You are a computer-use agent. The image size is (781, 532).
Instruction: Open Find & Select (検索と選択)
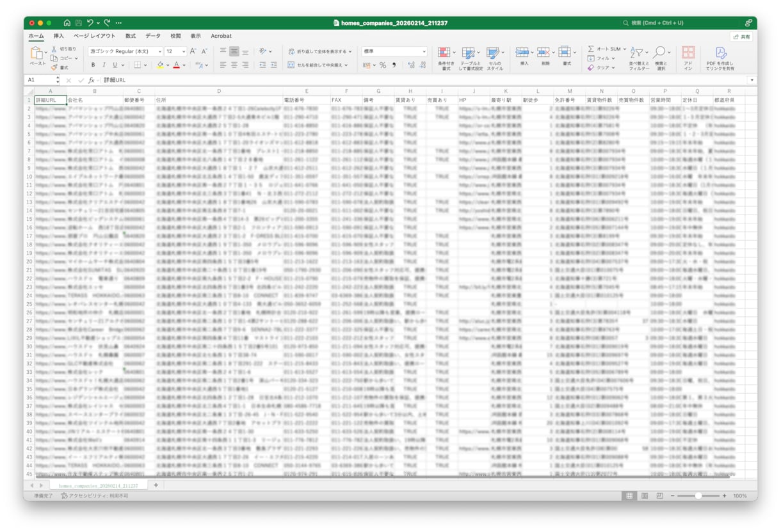click(x=660, y=58)
